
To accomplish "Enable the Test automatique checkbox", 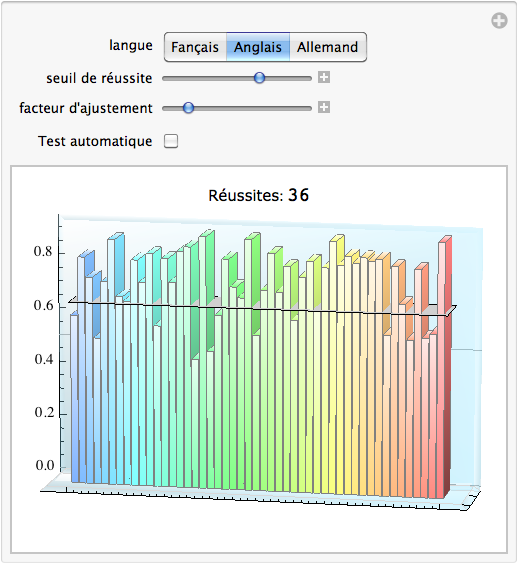I will tap(171, 141).
